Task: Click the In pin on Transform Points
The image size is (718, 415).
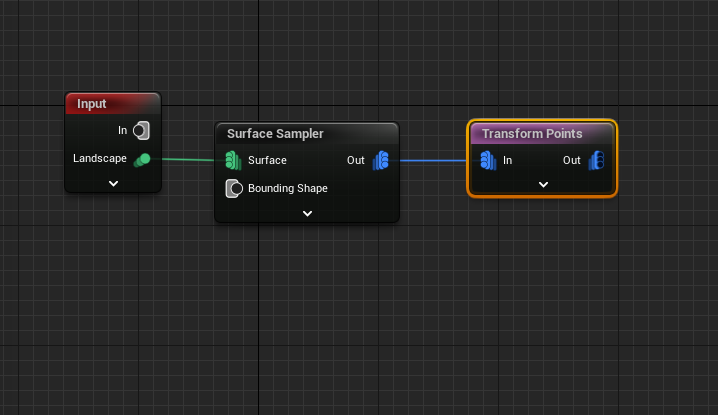Action: (488, 160)
